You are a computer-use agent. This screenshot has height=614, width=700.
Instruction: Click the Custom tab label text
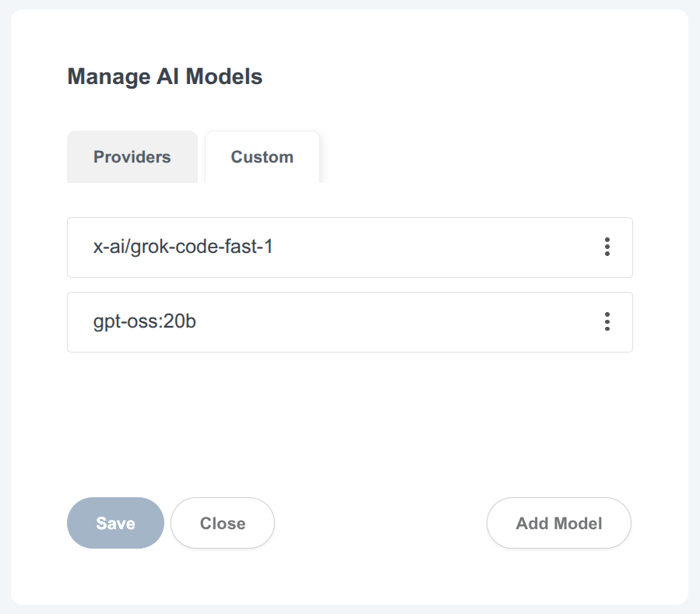pyautogui.click(x=262, y=156)
